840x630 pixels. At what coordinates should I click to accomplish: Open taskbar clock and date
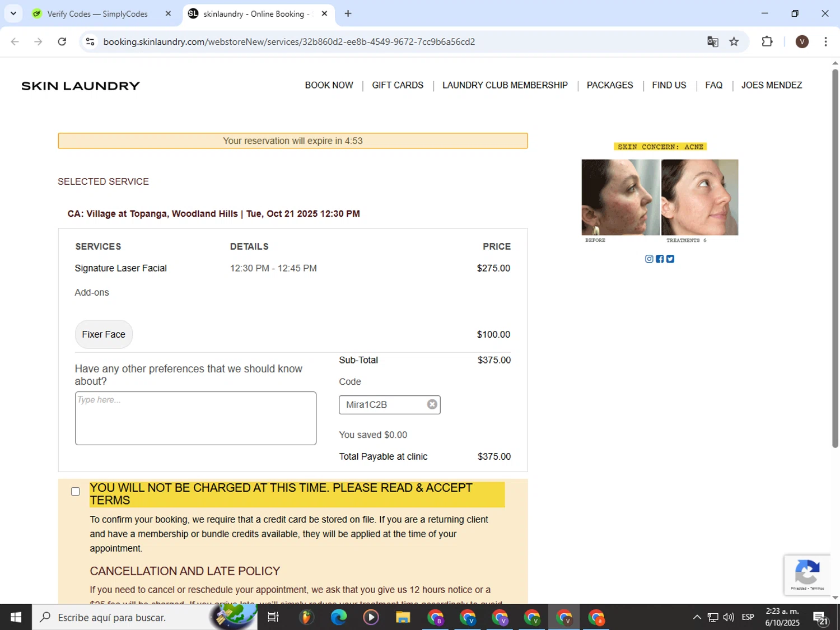782,617
